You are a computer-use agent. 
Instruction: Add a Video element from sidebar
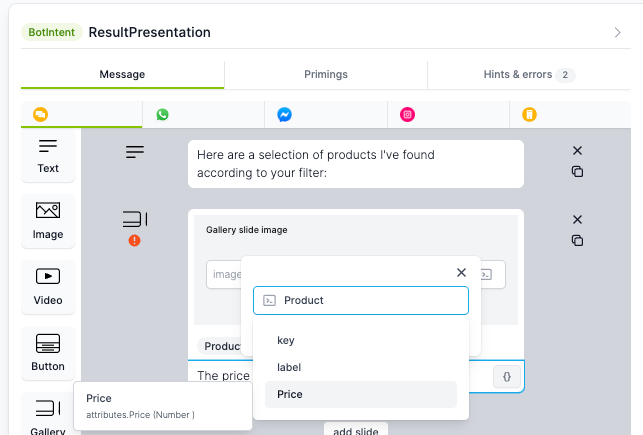(x=48, y=287)
